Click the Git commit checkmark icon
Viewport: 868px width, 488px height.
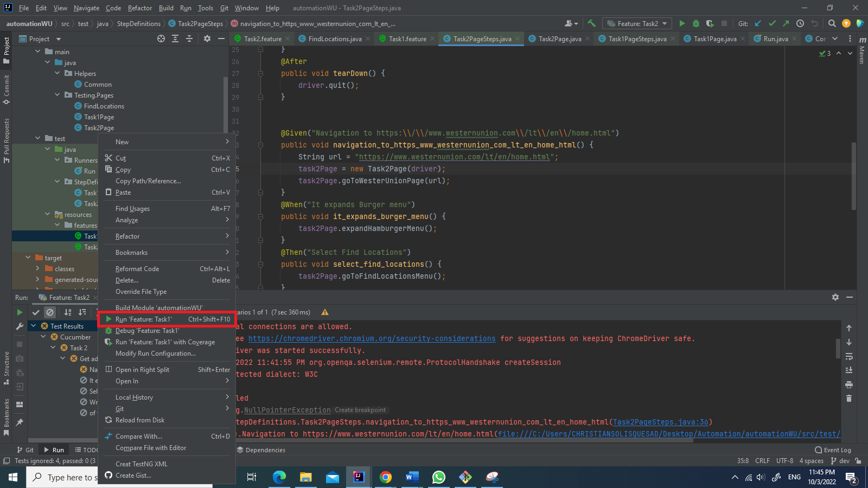(772, 23)
